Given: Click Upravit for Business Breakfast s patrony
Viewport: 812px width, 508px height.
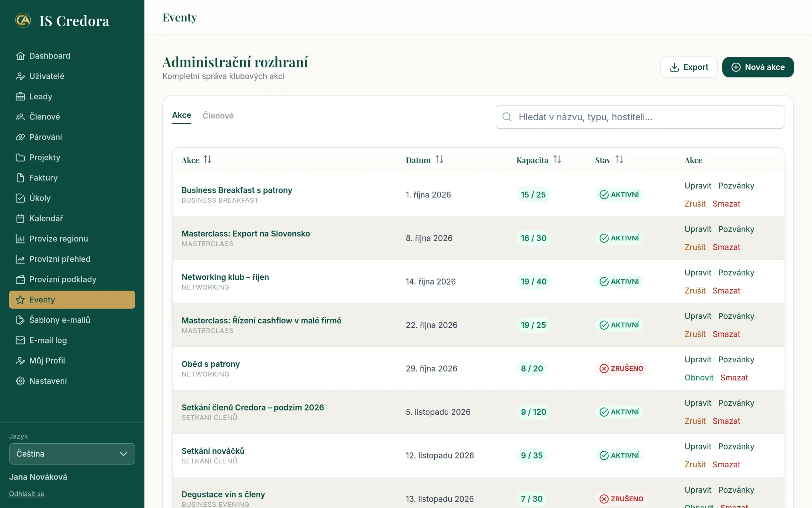Looking at the screenshot, I should tap(698, 186).
